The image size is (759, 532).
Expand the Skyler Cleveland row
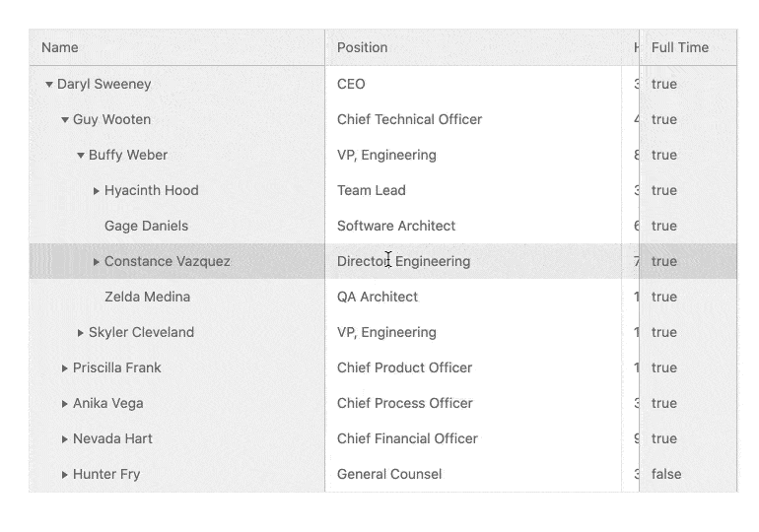(x=81, y=333)
